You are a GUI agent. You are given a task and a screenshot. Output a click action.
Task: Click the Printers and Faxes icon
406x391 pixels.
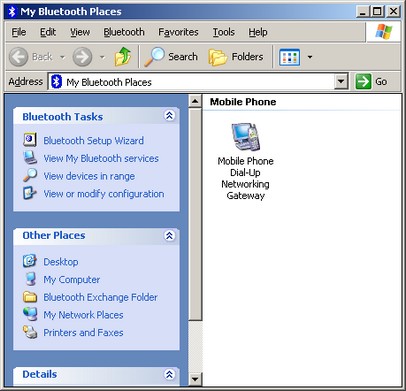30,332
